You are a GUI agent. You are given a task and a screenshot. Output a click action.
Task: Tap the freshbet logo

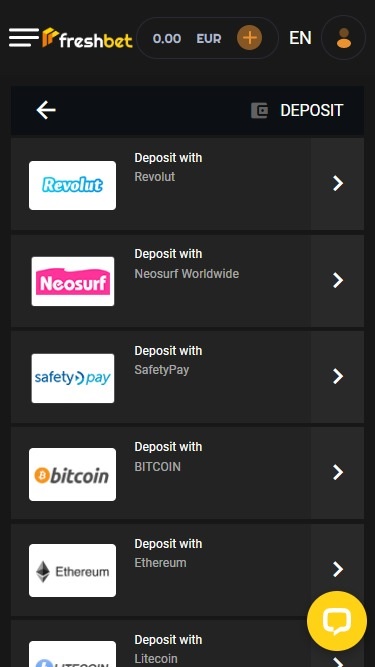click(x=87, y=38)
